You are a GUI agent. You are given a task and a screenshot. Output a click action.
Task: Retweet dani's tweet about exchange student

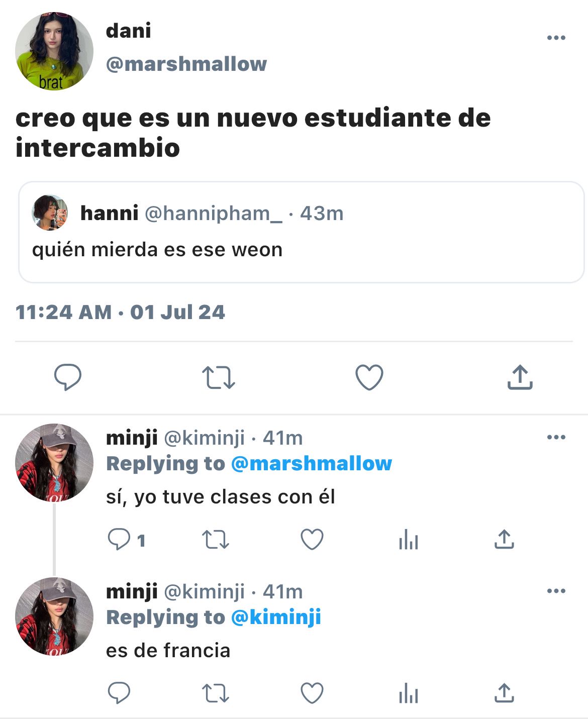tap(218, 378)
